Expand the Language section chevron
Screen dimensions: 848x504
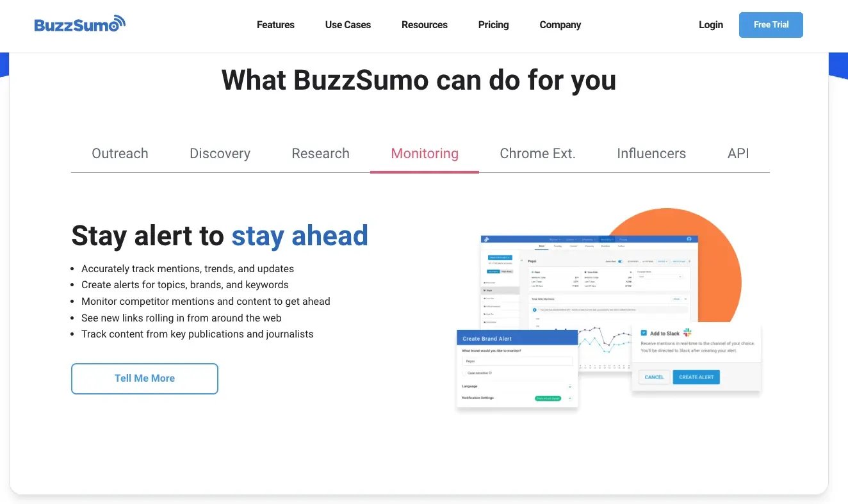point(570,386)
